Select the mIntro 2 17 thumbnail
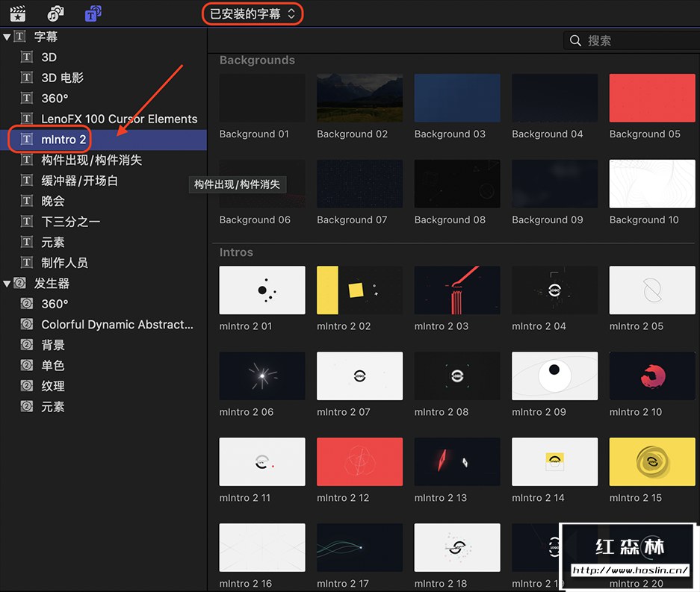 (x=359, y=547)
